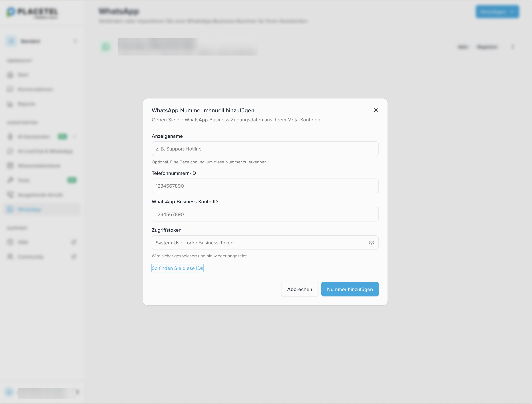
Task: Submit with Nummer hinzufügen button
Action: pyautogui.click(x=350, y=289)
